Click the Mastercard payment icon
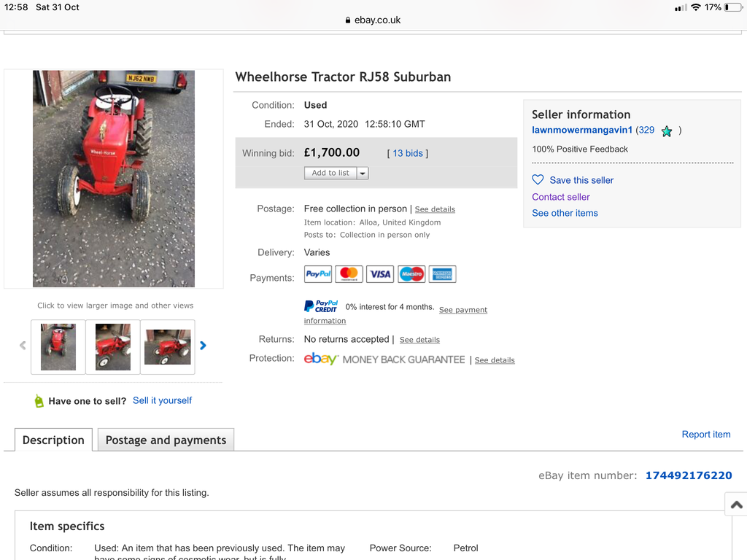 [x=349, y=274]
